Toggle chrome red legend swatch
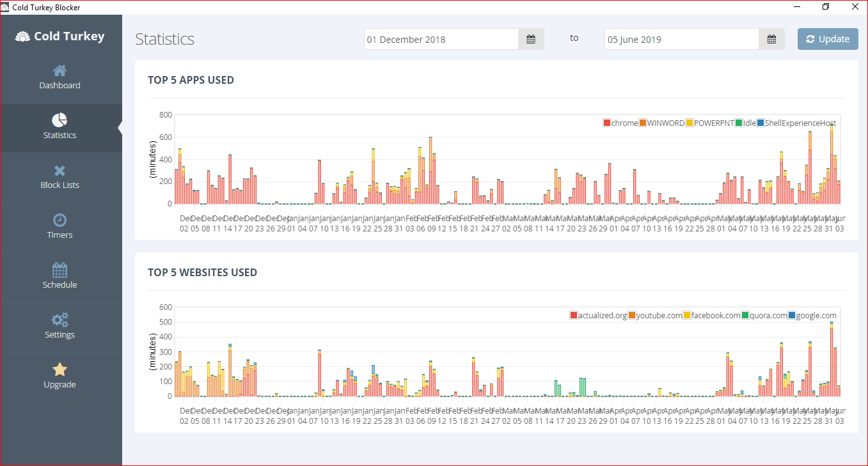This screenshot has width=868, height=466. click(607, 123)
